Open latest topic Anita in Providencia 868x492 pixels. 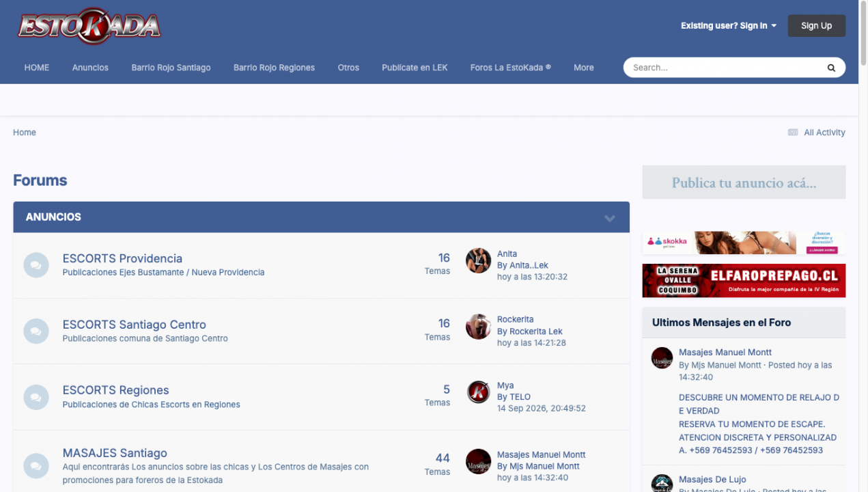tap(507, 254)
